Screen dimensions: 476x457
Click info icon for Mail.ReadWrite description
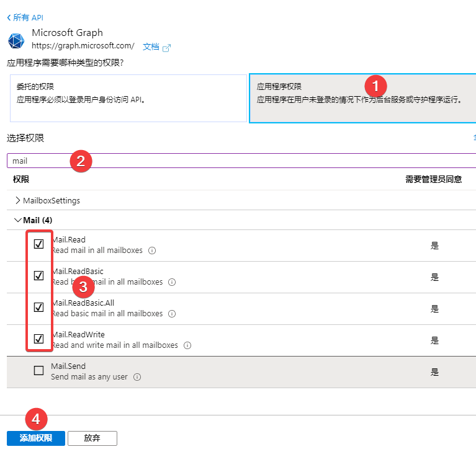click(x=187, y=345)
